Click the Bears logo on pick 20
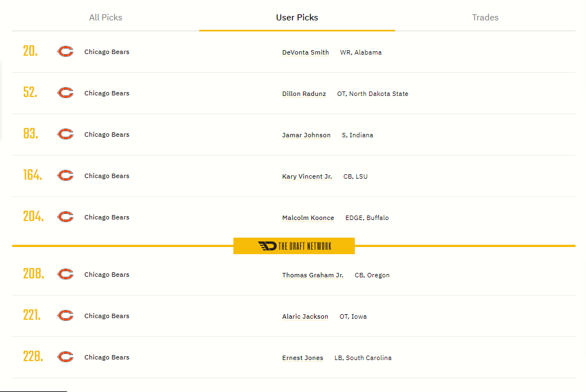This screenshot has width=586, height=392. (x=66, y=51)
